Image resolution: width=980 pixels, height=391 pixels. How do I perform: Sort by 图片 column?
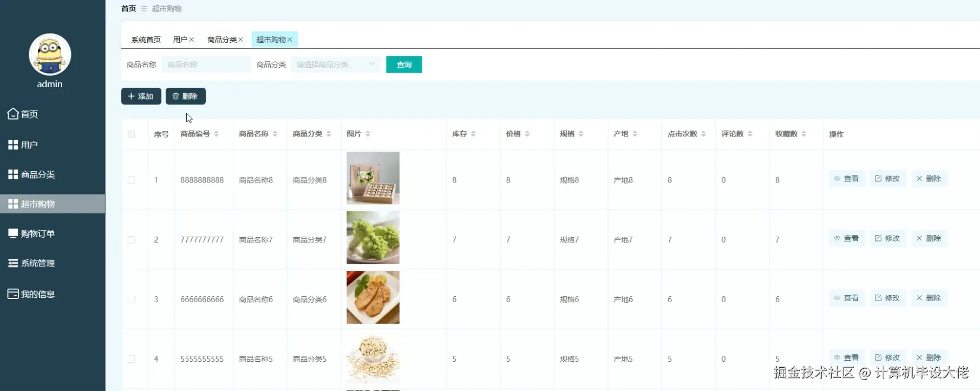pos(368,134)
